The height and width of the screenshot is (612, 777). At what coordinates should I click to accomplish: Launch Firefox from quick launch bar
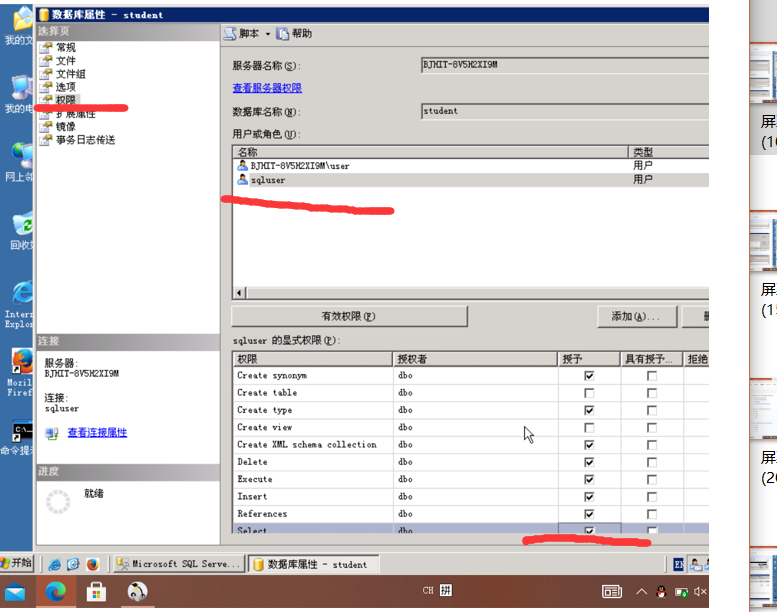pyautogui.click(x=93, y=564)
